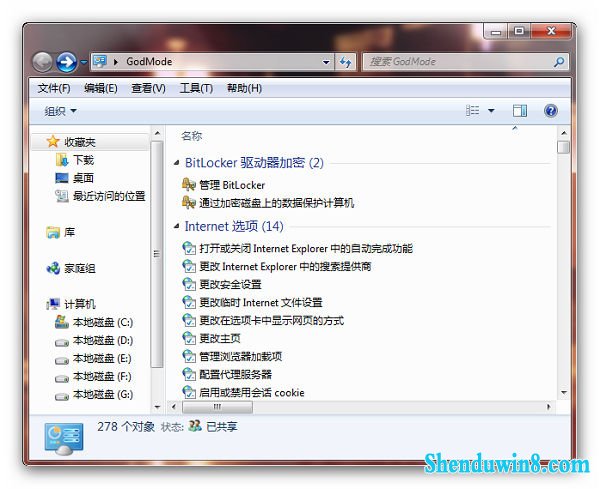This screenshot has height=489, width=600.
Task: Open the 组织 dropdown button
Action: (x=60, y=111)
